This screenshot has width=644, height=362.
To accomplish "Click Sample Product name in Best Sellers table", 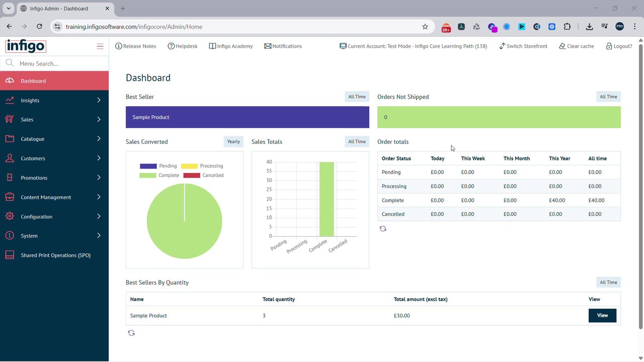I will point(148,316).
